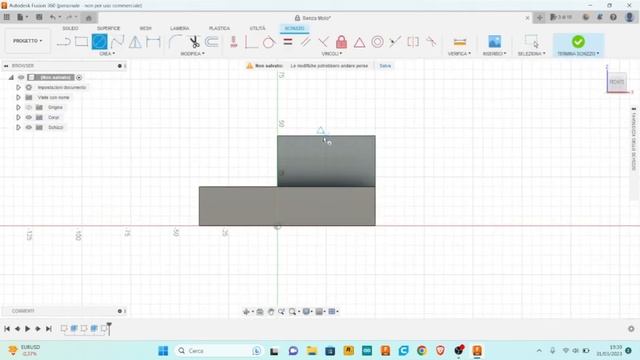Select the Rectangle sketch tool
This screenshot has width=640, height=360.
pos(82,42)
